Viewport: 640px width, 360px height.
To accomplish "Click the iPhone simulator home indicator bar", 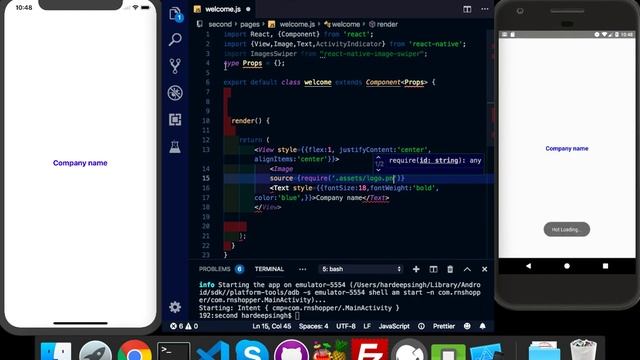I will [80, 323].
